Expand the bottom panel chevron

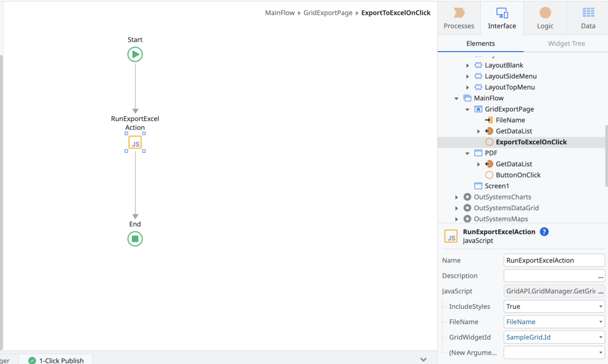tap(423, 359)
